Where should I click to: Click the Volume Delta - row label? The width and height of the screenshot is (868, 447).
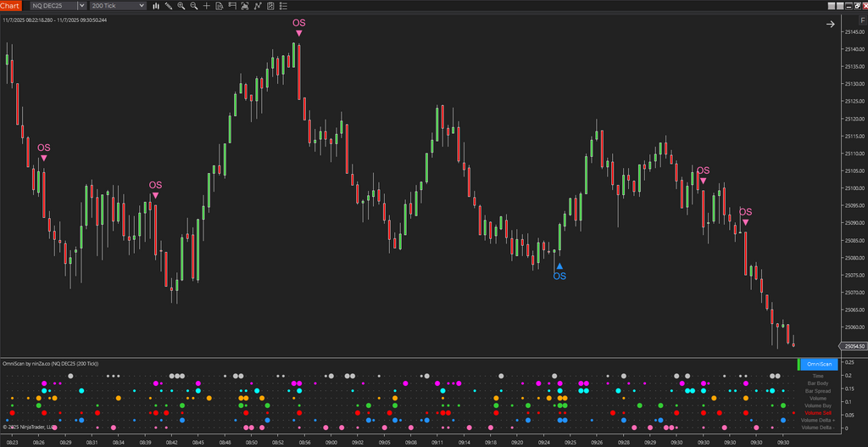(818, 427)
